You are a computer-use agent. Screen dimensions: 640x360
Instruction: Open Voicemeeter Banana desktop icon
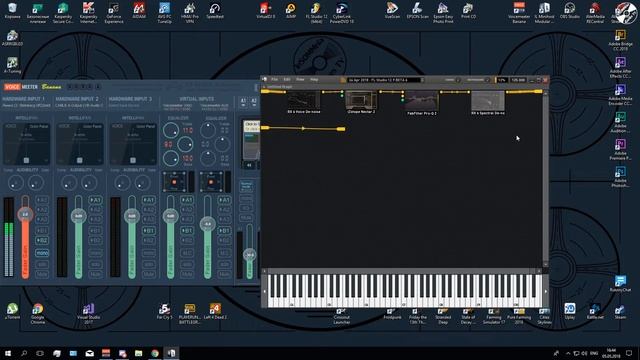tap(519, 12)
